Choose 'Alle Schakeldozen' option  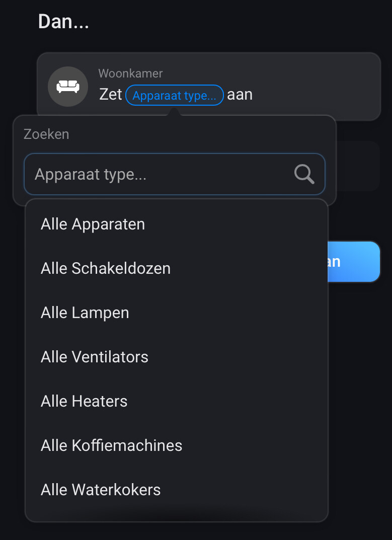105,268
